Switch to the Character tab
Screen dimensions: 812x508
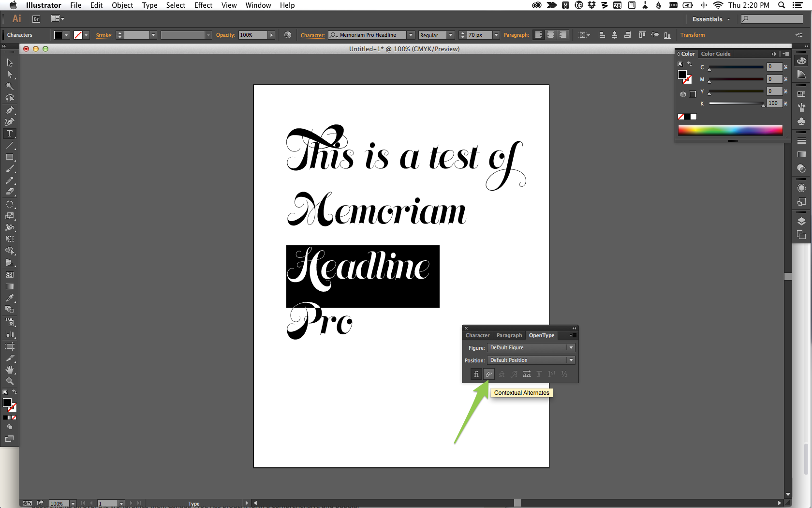click(477, 335)
